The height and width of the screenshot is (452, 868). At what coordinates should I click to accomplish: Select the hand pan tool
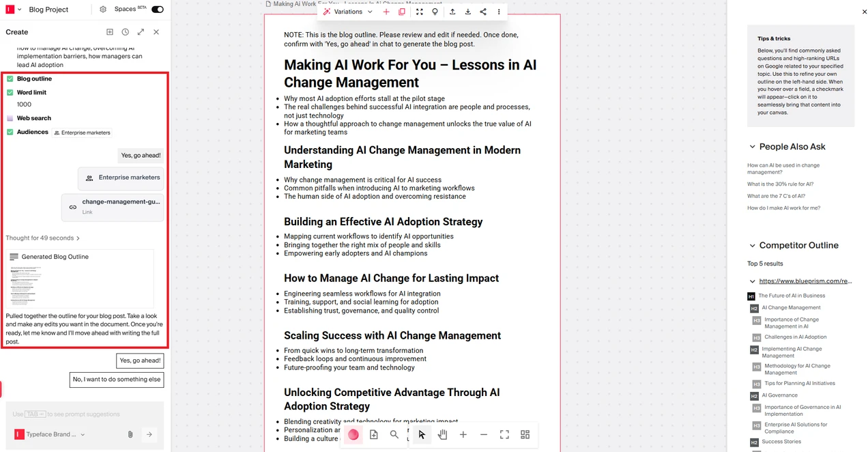443,434
